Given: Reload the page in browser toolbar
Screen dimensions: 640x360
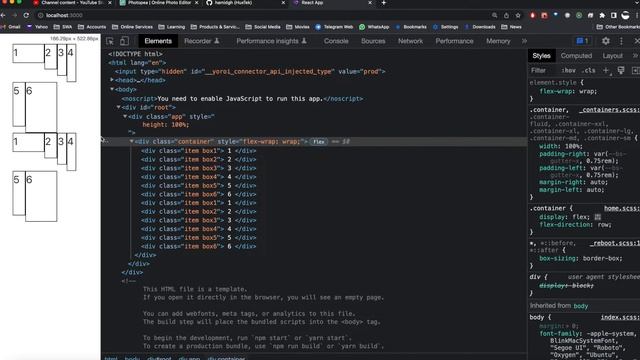Looking at the screenshot, I should [x=26, y=15].
